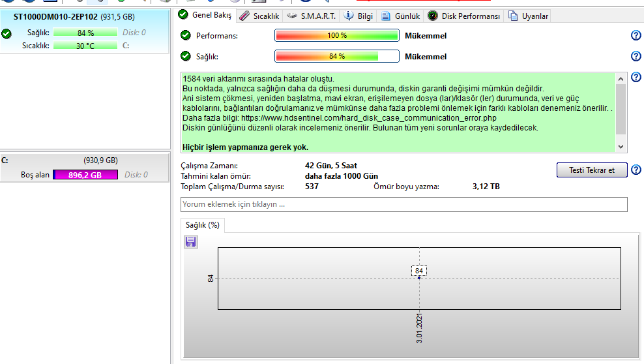The width and height of the screenshot is (644, 364).
Task: Click the description box scrollbar thumb
Action: (x=621, y=110)
